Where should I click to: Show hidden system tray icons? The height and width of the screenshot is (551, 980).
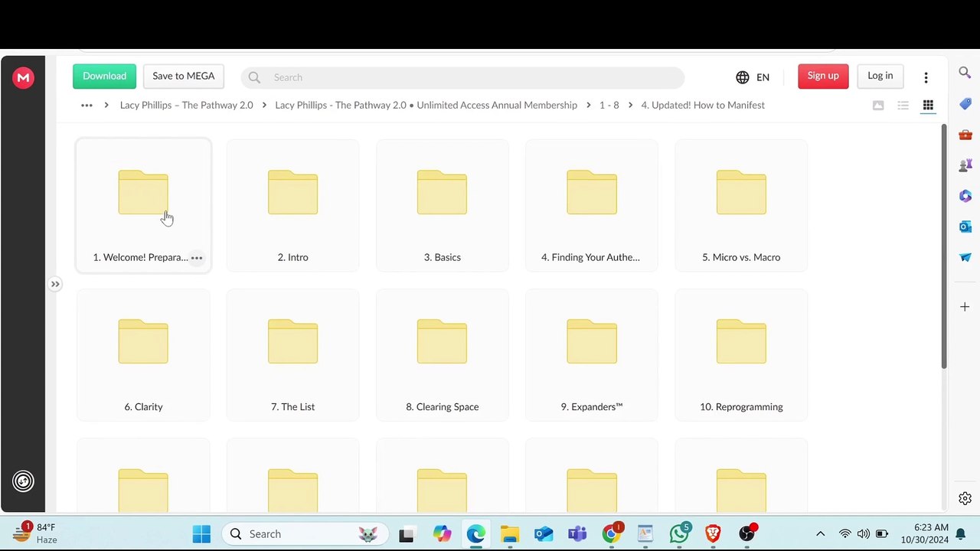(x=820, y=534)
